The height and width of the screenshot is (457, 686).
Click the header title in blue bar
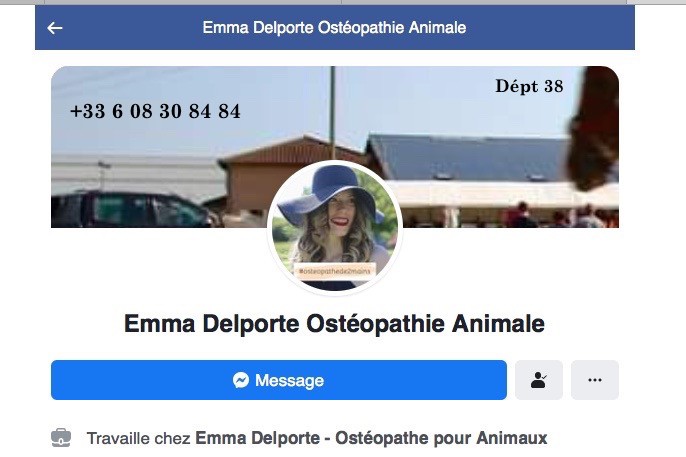coord(334,28)
